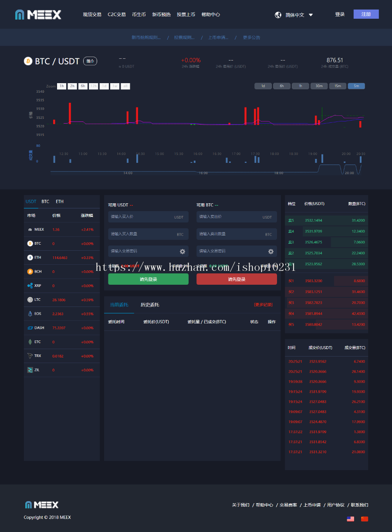Open the buy trade password gear icon

182,251
